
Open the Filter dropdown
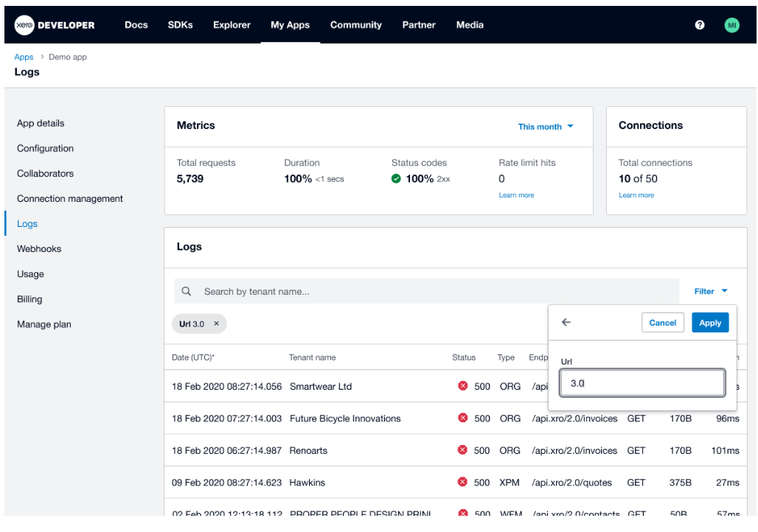[711, 291]
